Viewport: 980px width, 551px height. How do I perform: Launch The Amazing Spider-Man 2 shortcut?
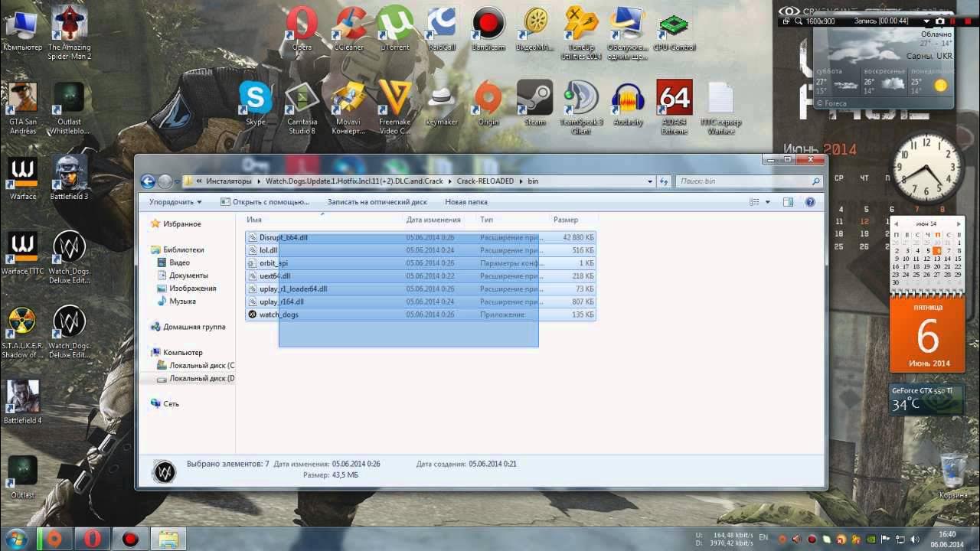(x=69, y=33)
